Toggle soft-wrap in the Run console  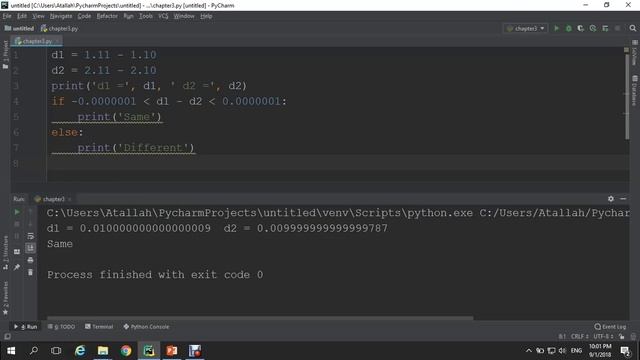pyautogui.click(x=30, y=236)
